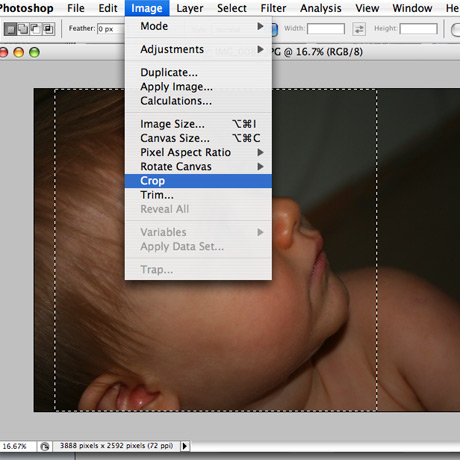Open the Canvas Size... dialog
The image size is (460, 460).
pos(198,138)
